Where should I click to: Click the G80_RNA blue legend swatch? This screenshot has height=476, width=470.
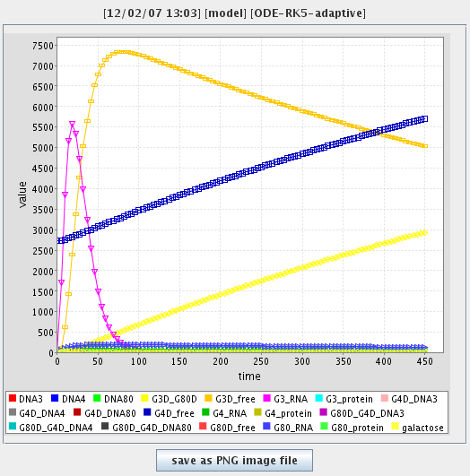[x=266, y=426]
